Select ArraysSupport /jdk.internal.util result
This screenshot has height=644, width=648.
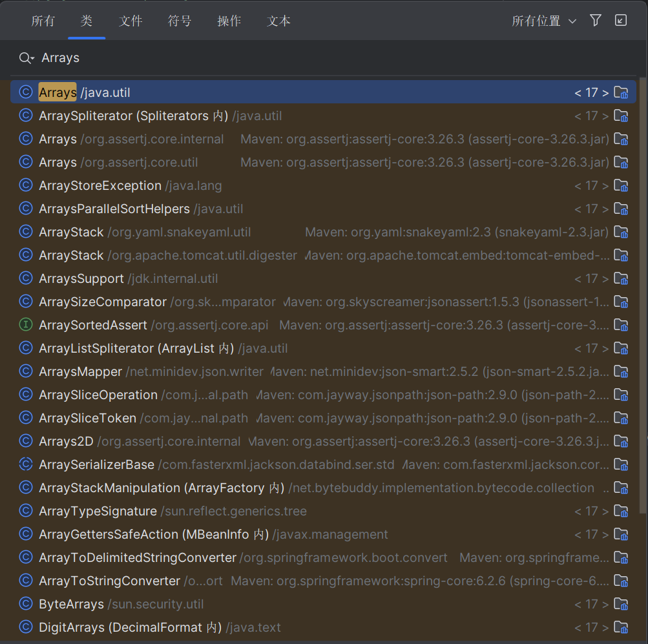pos(323,278)
